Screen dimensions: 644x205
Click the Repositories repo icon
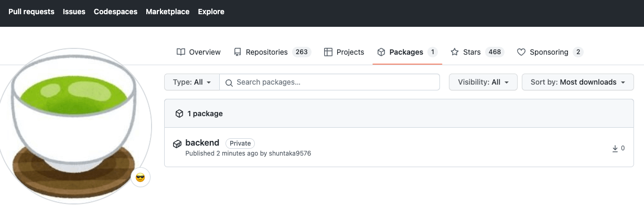click(238, 52)
